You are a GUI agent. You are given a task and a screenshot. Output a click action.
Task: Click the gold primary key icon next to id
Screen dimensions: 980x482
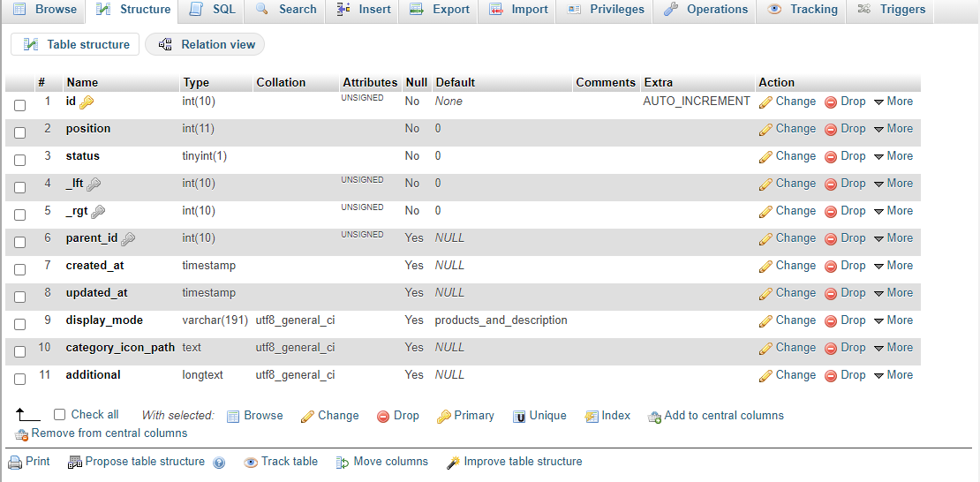pos(87,102)
